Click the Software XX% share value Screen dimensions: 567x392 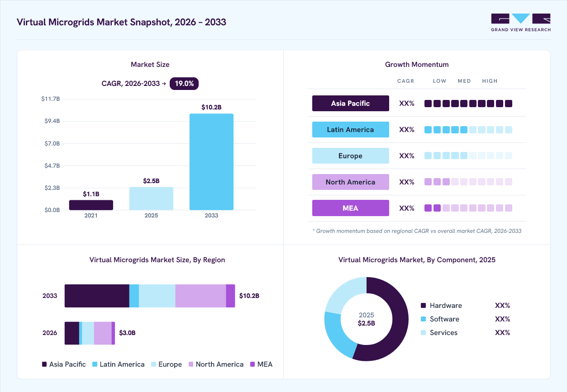tap(503, 319)
